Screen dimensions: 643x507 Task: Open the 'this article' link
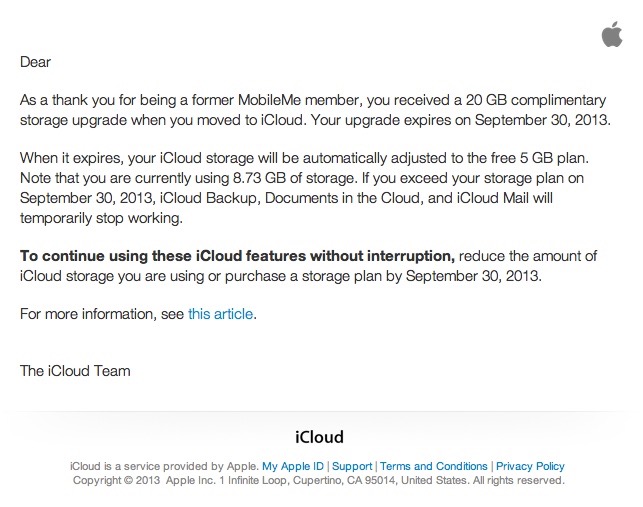coord(220,314)
